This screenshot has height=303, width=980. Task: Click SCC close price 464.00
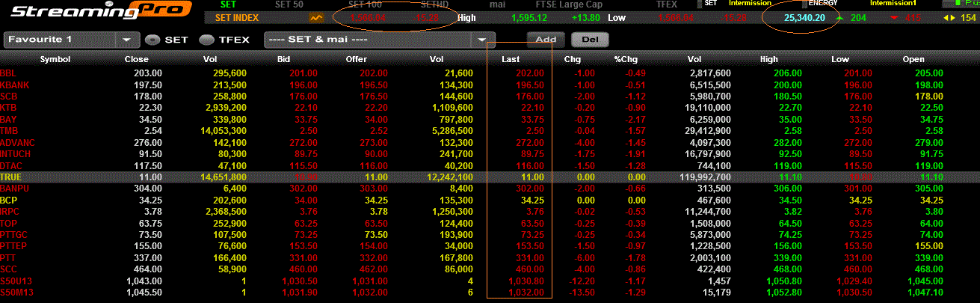coord(148,269)
